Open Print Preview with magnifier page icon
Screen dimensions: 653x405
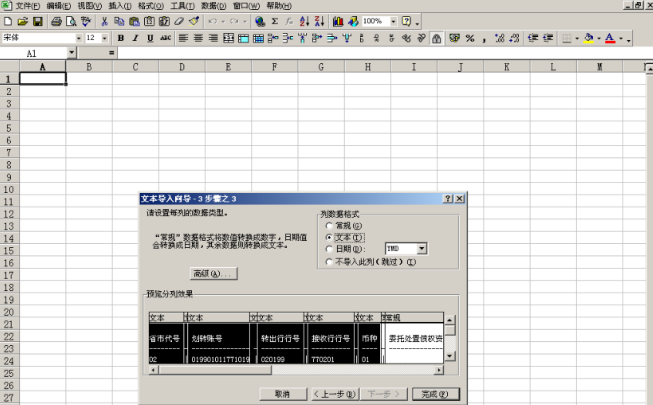click(x=71, y=21)
